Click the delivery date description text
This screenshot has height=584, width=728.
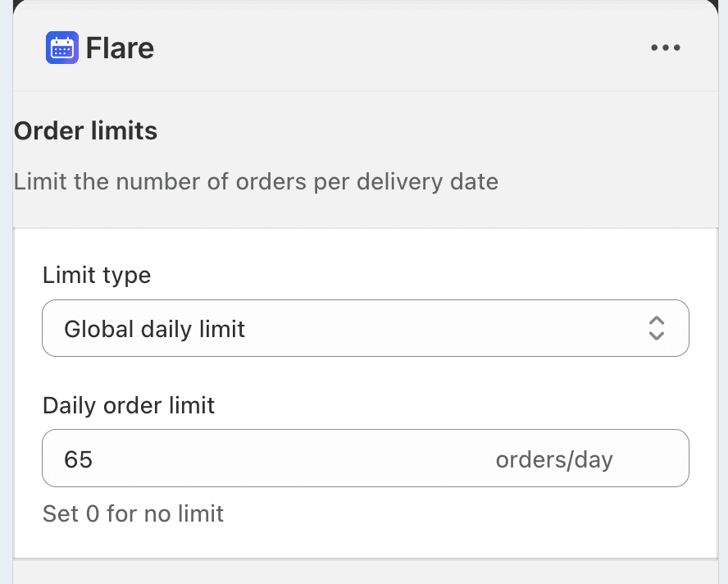pos(255,181)
